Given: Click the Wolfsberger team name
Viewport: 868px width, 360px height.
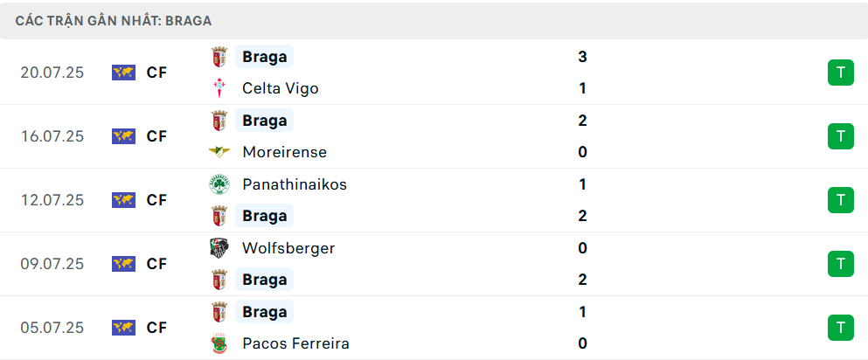Looking at the screenshot, I should [x=288, y=248].
